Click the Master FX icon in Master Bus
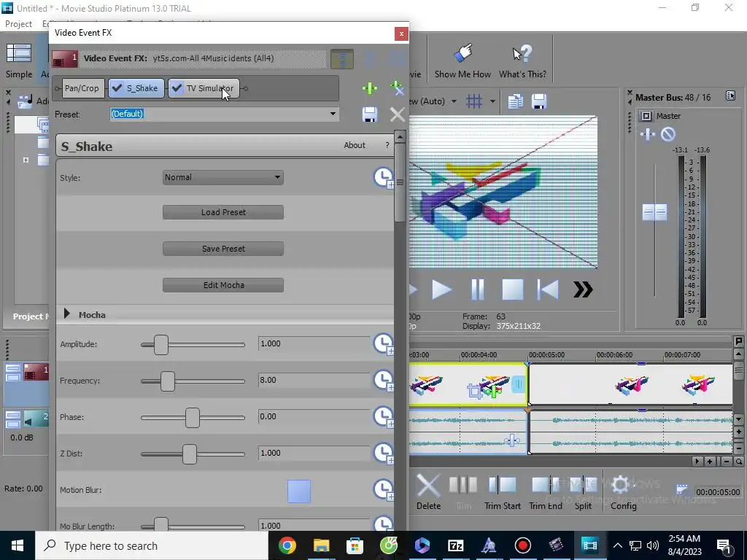Screen dimensions: 747x560 pyautogui.click(x=648, y=134)
